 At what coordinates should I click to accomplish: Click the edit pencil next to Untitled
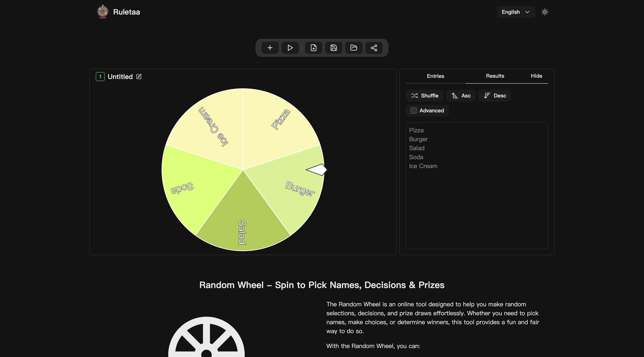coord(139,77)
